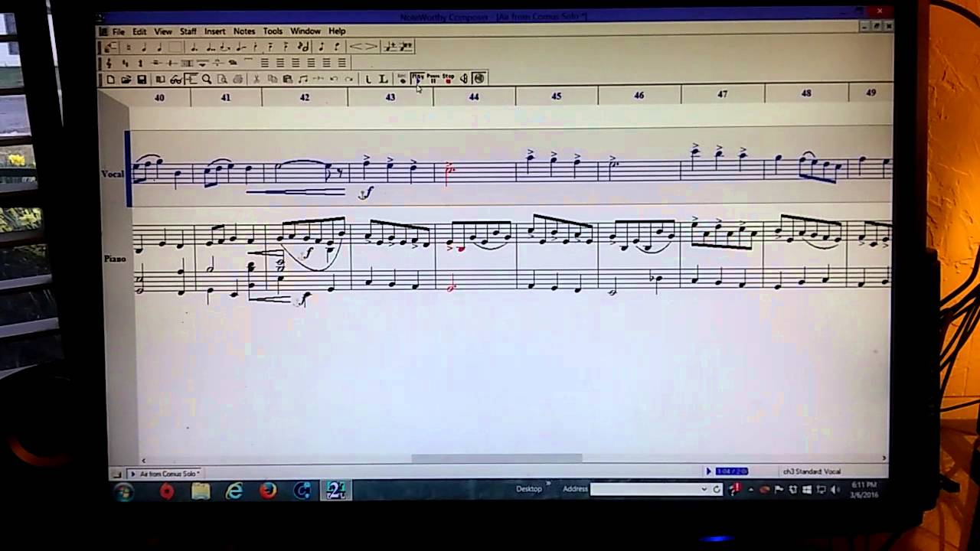Save the score using floppy disk icon
The image size is (980, 551).
(142, 79)
